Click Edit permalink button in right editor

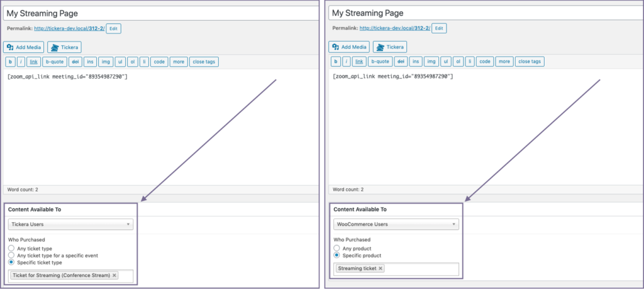pyautogui.click(x=439, y=28)
